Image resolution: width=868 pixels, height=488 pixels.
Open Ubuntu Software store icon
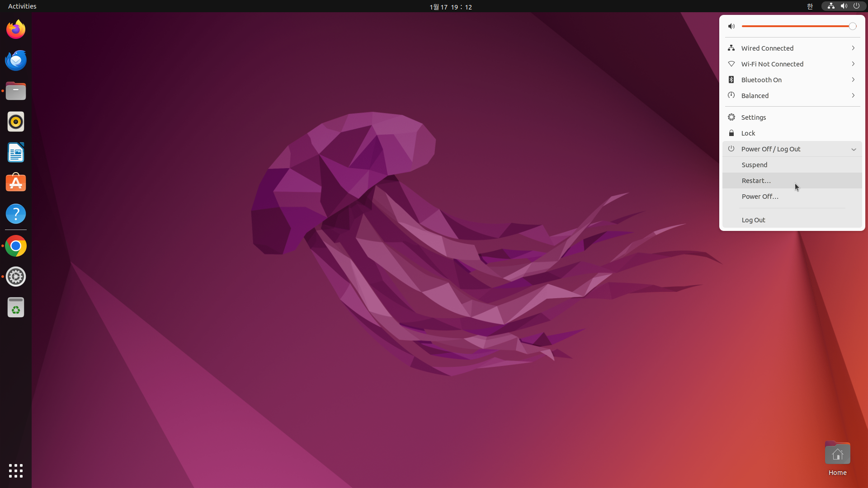pyautogui.click(x=16, y=183)
